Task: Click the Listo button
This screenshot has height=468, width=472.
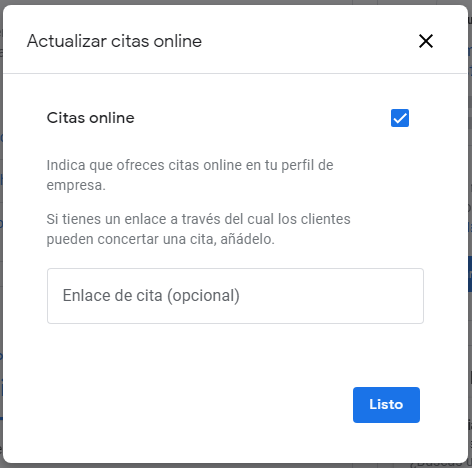Action: [386, 405]
